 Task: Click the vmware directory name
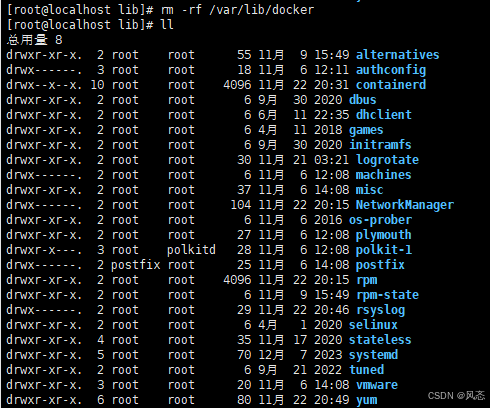(x=377, y=385)
